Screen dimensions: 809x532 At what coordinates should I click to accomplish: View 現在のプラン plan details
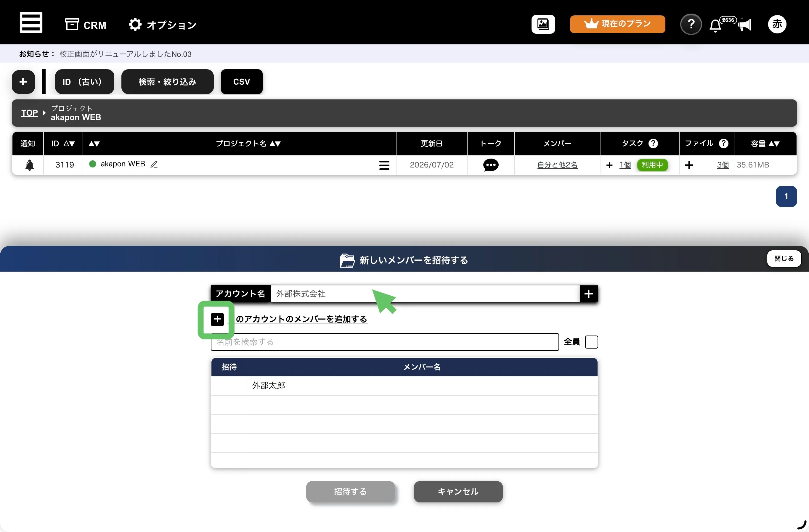617,24
